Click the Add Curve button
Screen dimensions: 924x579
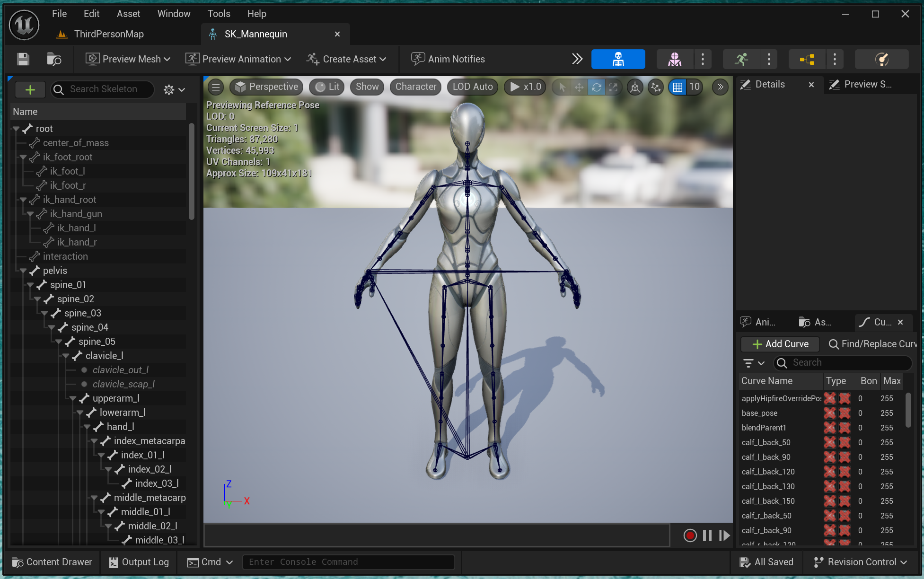pyautogui.click(x=780, y=344)
